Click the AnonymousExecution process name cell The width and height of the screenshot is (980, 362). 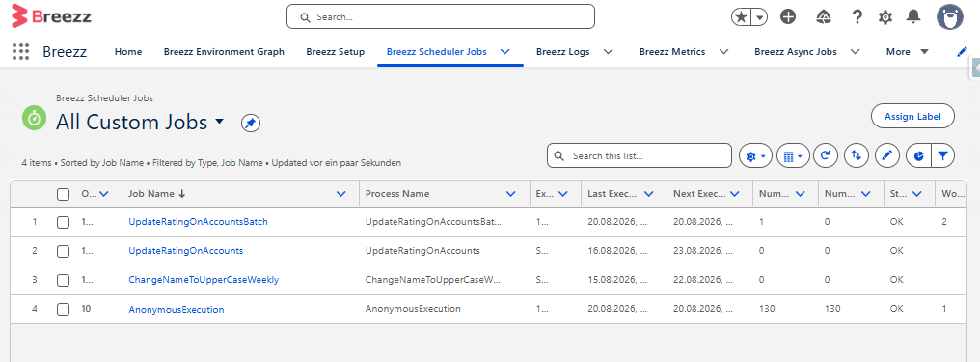(413, 309)
